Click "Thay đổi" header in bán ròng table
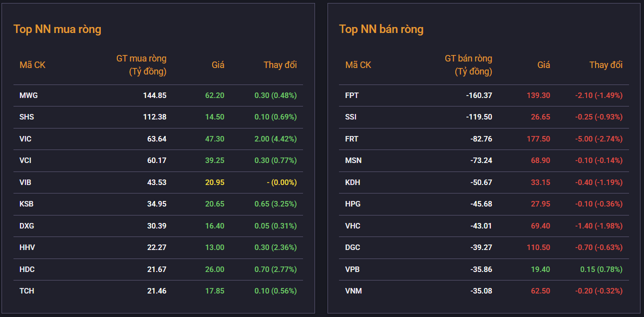This screenshot has height=317, width=644. click(x=606, y=65)
